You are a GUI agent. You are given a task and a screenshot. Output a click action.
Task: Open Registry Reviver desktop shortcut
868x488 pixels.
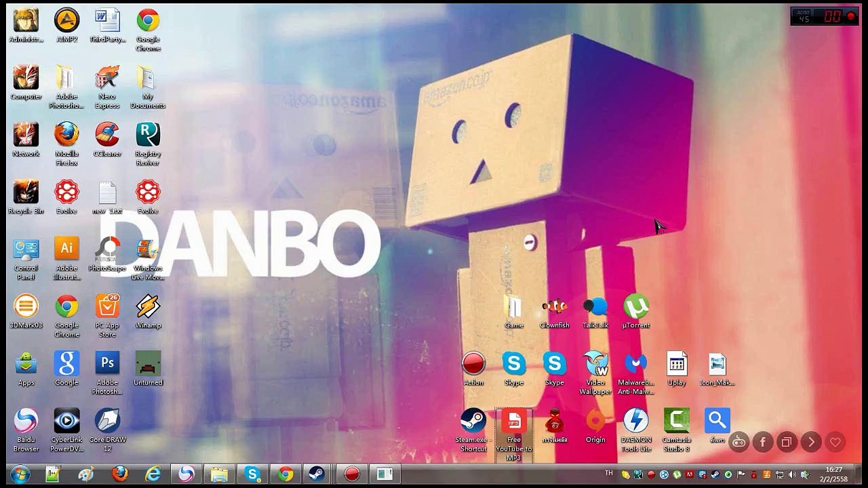click(148, 144)
